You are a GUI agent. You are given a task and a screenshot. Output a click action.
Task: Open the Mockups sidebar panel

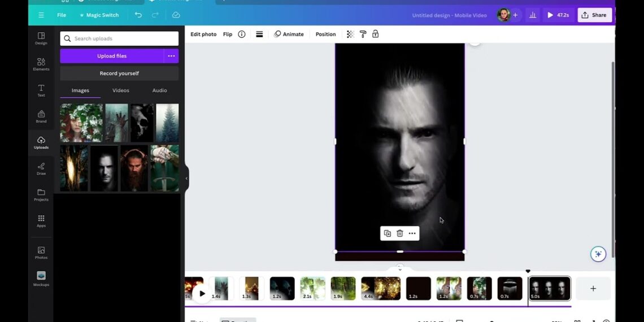tap(41, 279)
